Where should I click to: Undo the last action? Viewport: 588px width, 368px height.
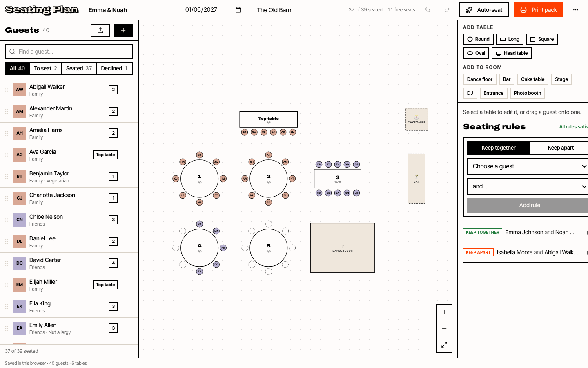(428, 10)
